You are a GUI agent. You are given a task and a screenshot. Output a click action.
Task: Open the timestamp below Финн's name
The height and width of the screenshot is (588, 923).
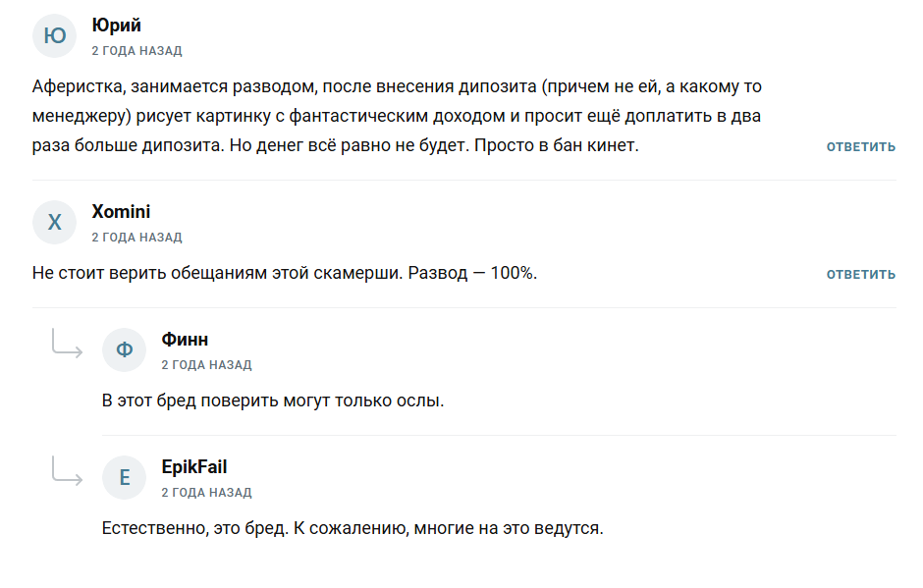pos(206,364)
